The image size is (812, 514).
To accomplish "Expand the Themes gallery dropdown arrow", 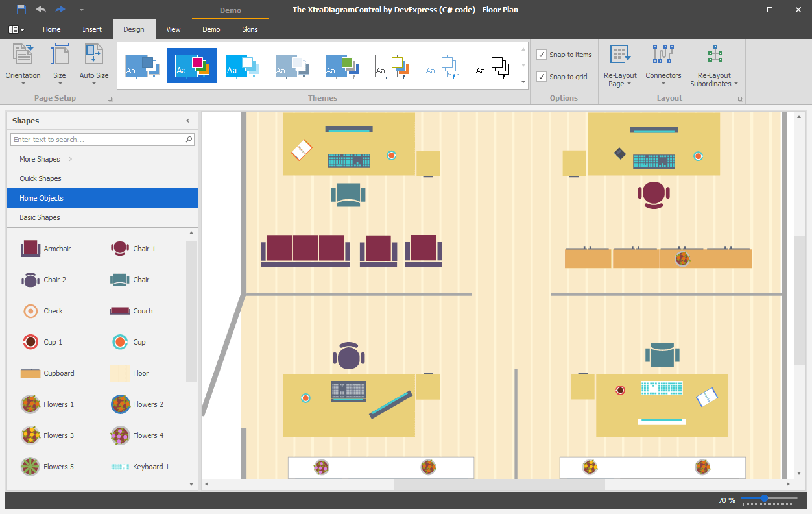I will click(523, 82).
